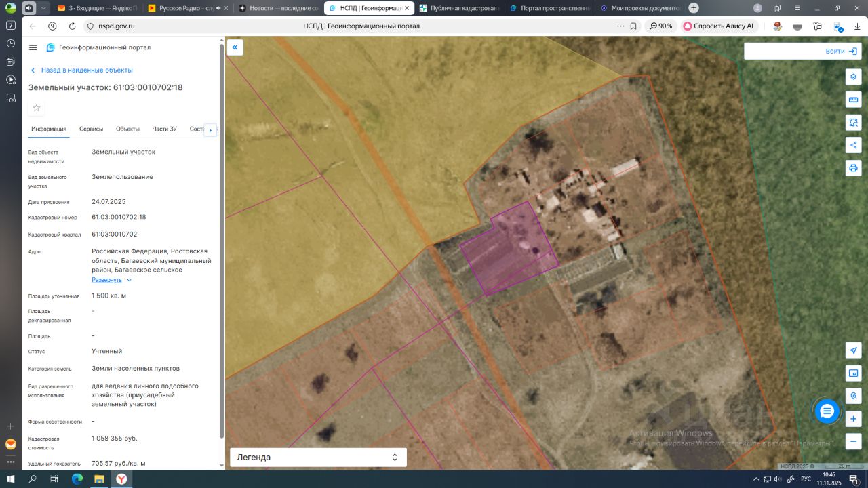Open the Геоинформационный портал home logo
Screen dimensions: 868x488
pos(98,47)
